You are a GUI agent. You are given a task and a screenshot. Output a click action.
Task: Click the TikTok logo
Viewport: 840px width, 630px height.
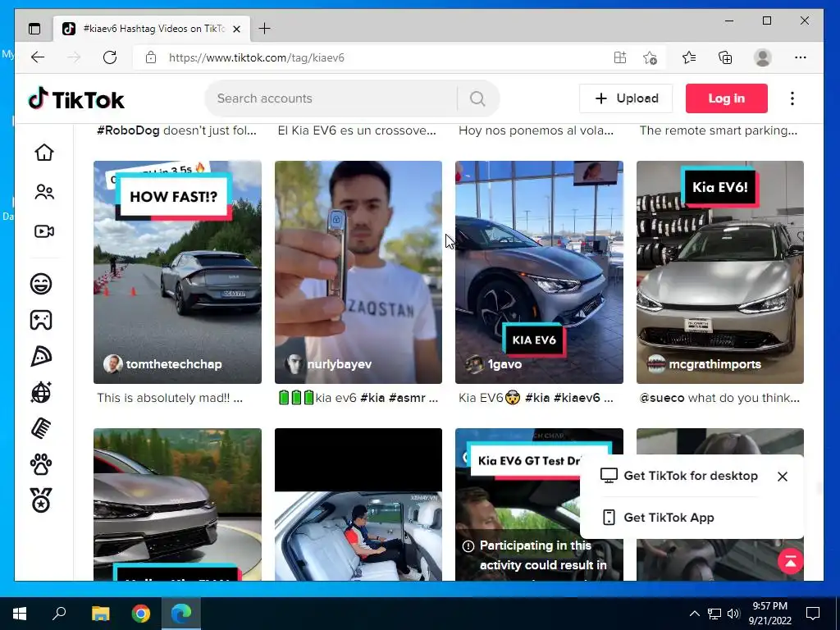pyautogui.click(x=76, y=99)
